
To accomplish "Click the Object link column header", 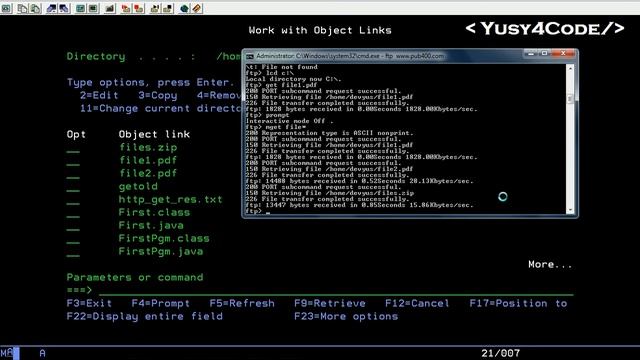I will coord(154,134).
